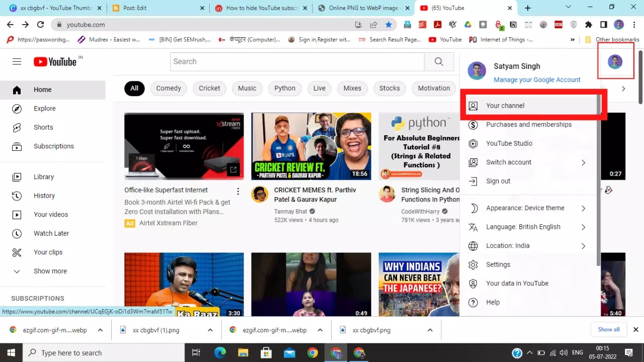The image size is (644, 362).
Task: Click the YouTube logo
Action: coord(55,61)
